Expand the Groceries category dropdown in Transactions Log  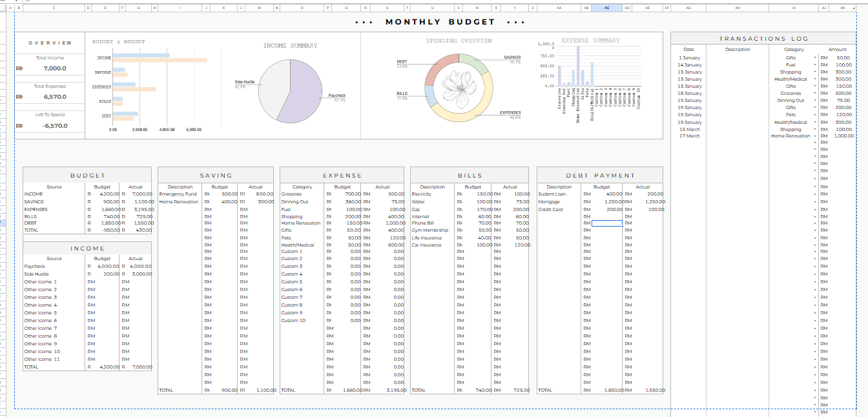[x=815, y=94]
